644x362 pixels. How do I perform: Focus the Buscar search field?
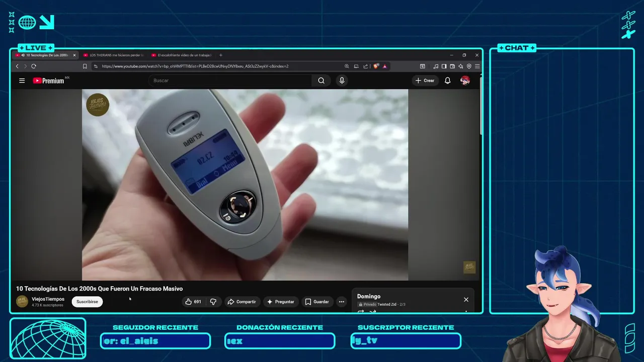[x=230, y=80]
